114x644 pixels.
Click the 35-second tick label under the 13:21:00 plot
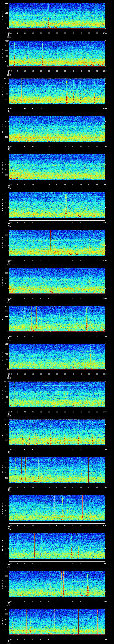(x=65, y=223)
